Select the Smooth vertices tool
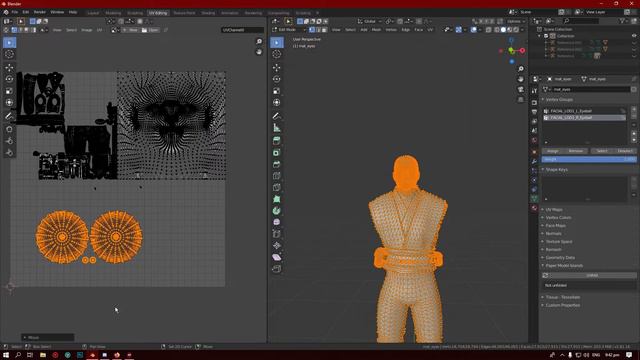Image resolution: width=640 pixels, height=360 pixels. [277, 222]
